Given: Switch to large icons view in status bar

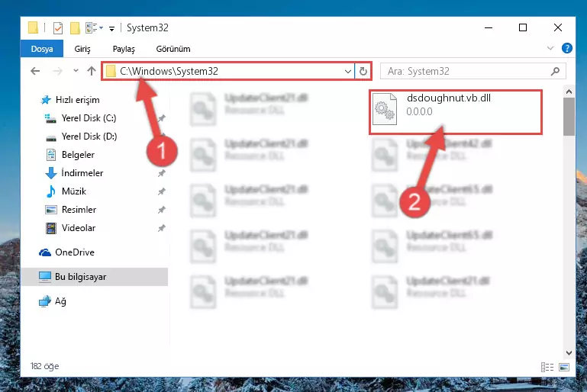Looking at the screenshot, I should [564, 368].
